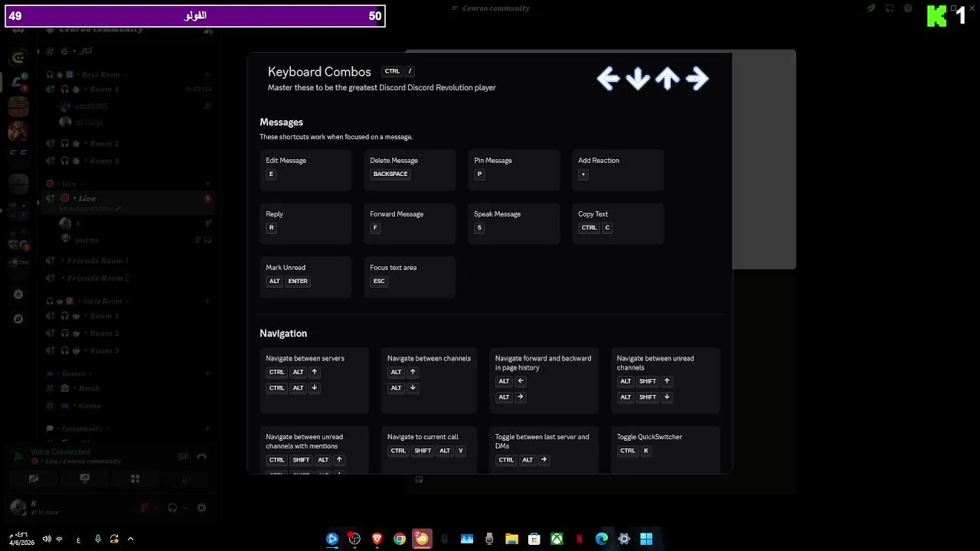Open the Game text channel
This screenshot has width=980, height=551.
pos(128,406)
